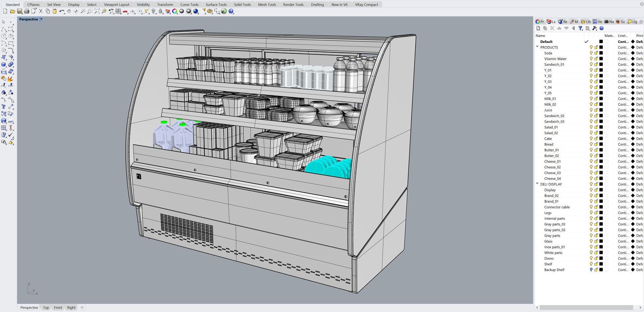Select the Box solid tool in sidebar
The width and height of the screenshot is (644, 312).
[4, 64]
